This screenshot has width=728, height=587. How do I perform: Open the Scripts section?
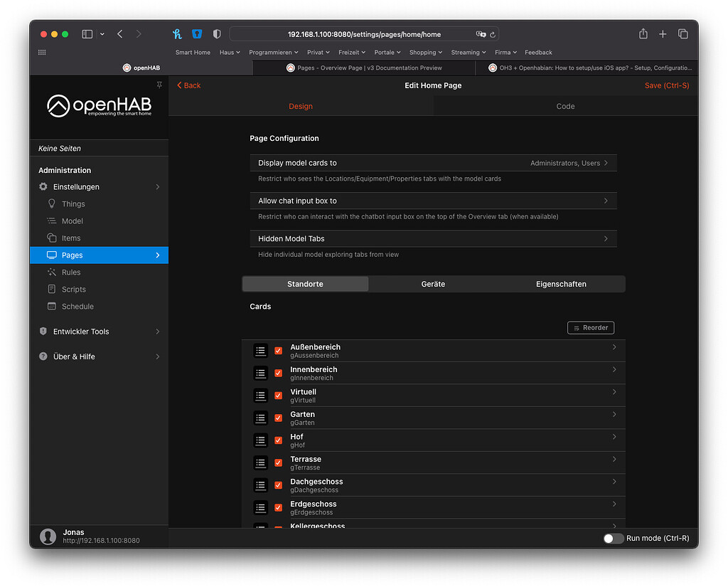pyautogui.click(x=73, y=289)
